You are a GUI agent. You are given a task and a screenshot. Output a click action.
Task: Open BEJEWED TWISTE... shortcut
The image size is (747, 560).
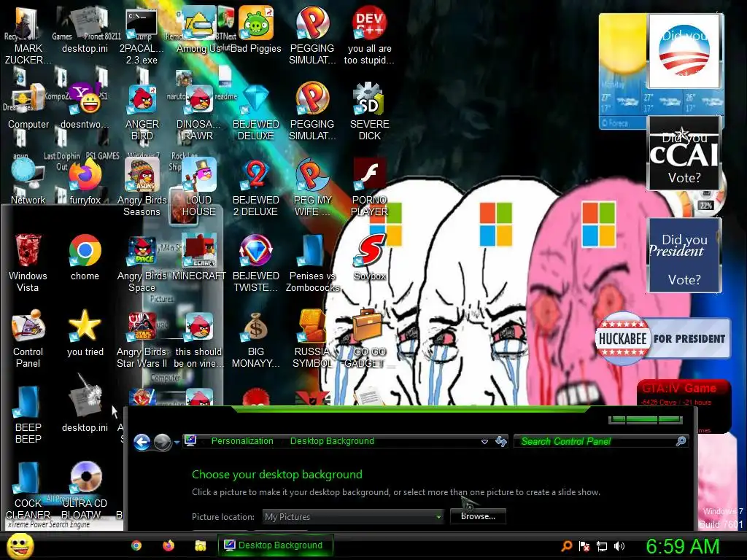[x=256, y=262]
